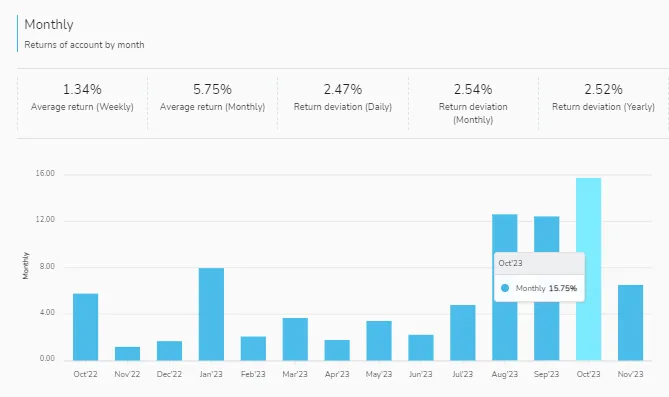Click the 0.00 y-axis label
The width and height of the screenshot is (669, 397).
[x=47, y=359]
